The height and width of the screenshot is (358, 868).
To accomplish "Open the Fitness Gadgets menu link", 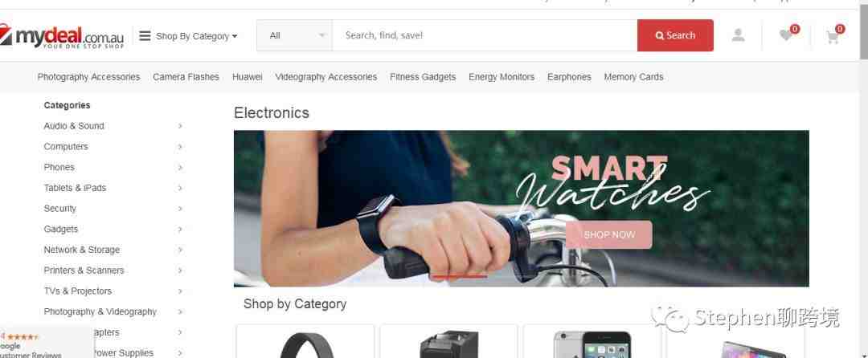I will point(423,77).
